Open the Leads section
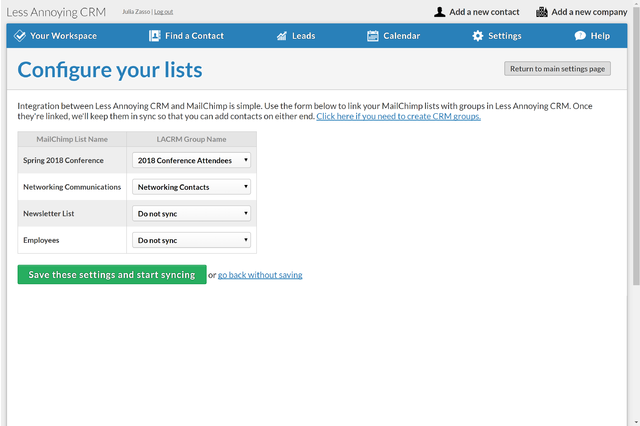640x426 pixels. [296, 36]
